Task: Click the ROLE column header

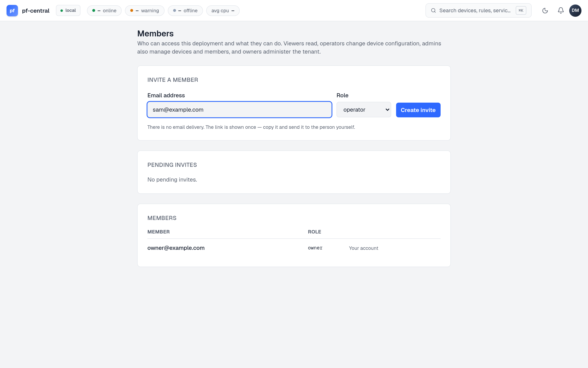Action: click(314, 232)
